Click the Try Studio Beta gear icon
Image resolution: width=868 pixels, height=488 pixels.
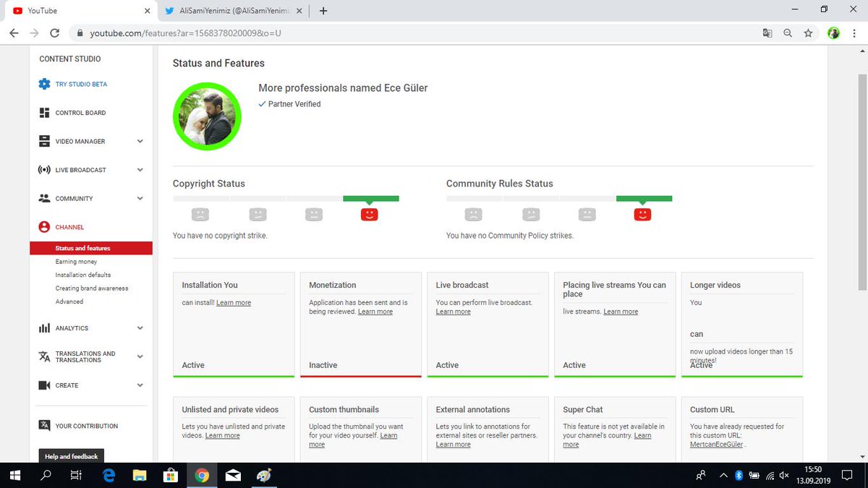coord(44,84)
